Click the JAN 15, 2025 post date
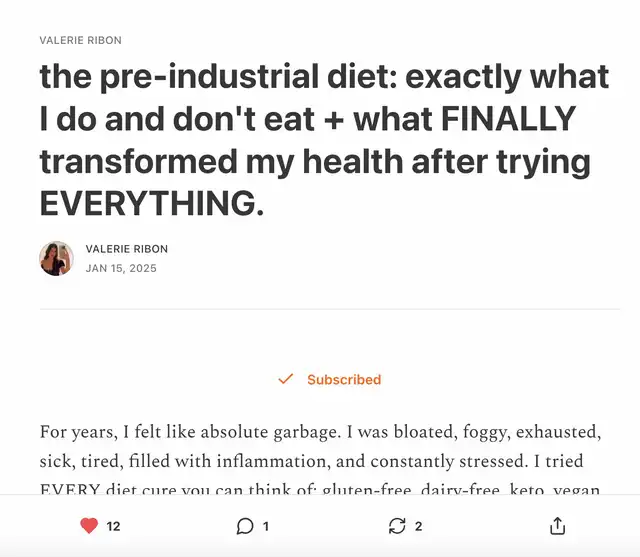This screenshot has height=557, width=640. 121,268
